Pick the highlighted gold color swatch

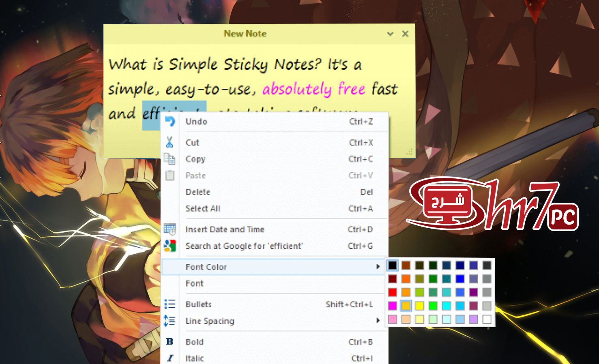[406, 306]
